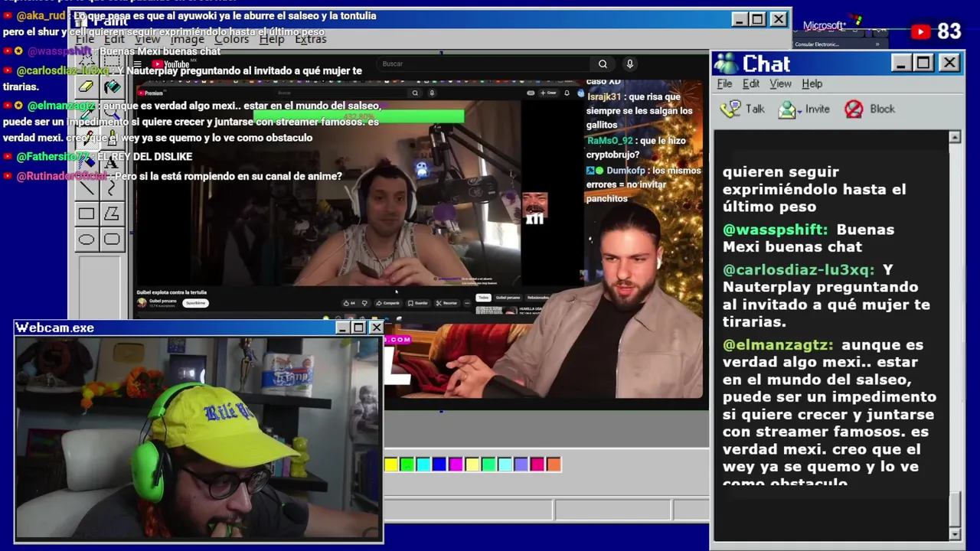This screenshot has width=980, height=551.
Task: Select the Polygon tool in Paint
Action: [112, 214]
